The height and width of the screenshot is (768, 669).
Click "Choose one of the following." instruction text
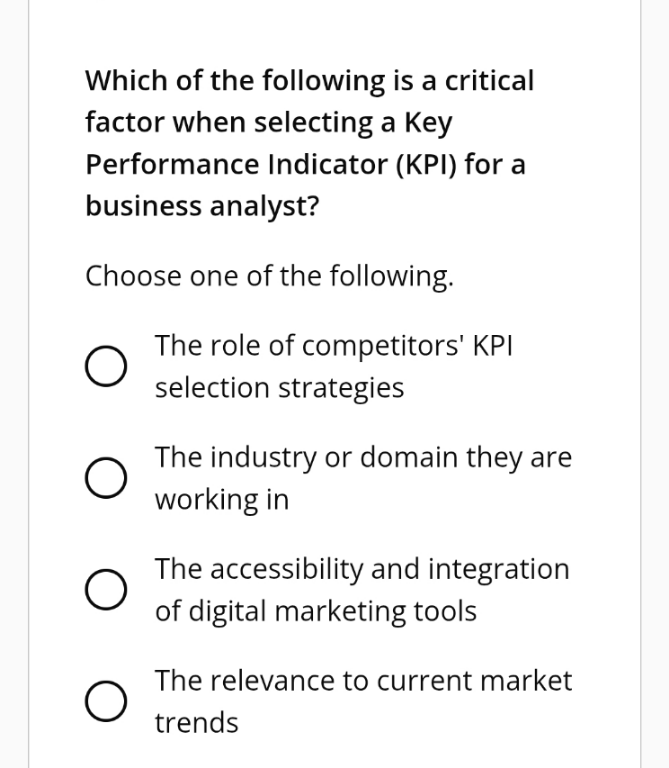click(x=270, y=275)
